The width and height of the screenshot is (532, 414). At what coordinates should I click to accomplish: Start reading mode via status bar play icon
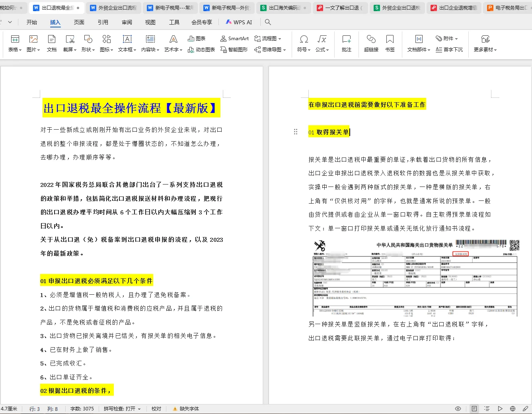500,408
